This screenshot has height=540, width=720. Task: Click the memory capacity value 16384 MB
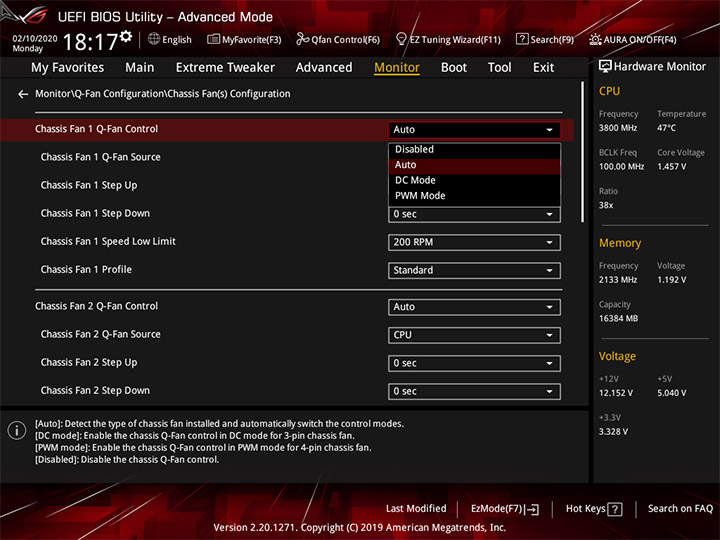[619, 319]
